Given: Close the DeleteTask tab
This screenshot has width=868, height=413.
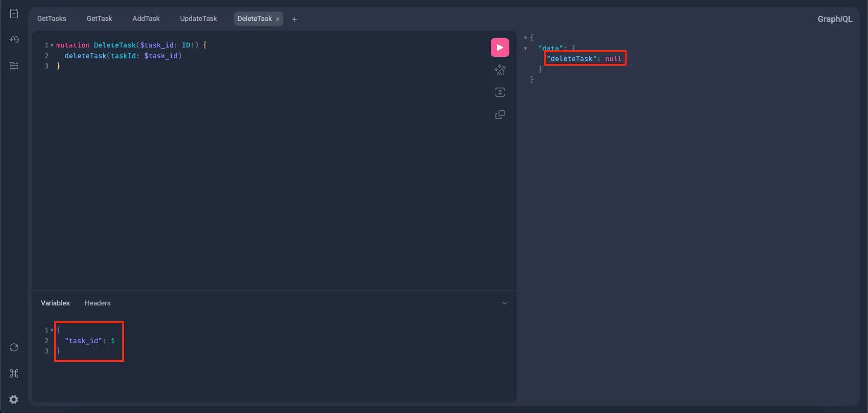Looking at the screenshot, I should (278, 19).
